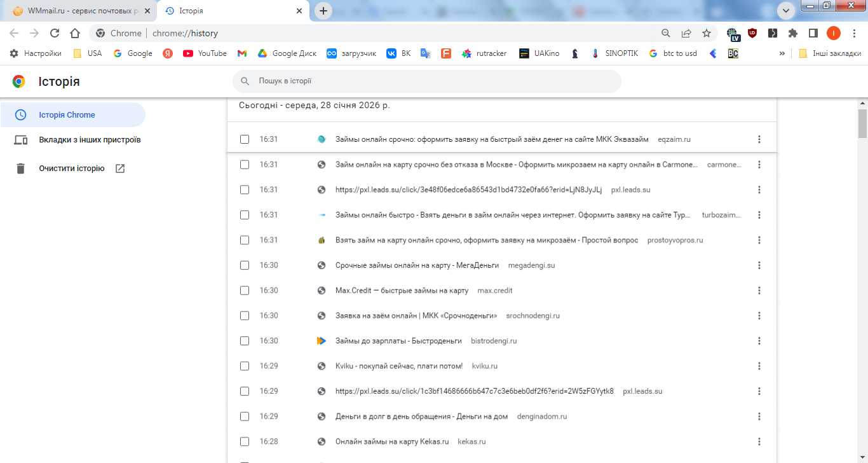Share this page using the share icon
This screenshot has height=463, width=868.
pyautogui.click(x=686, y=33)
